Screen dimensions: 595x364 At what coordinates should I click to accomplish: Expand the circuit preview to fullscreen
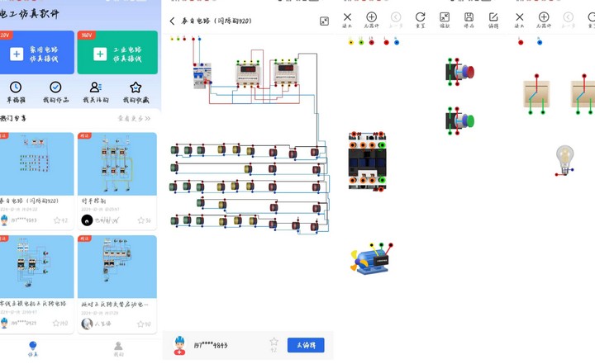point(324,21)
